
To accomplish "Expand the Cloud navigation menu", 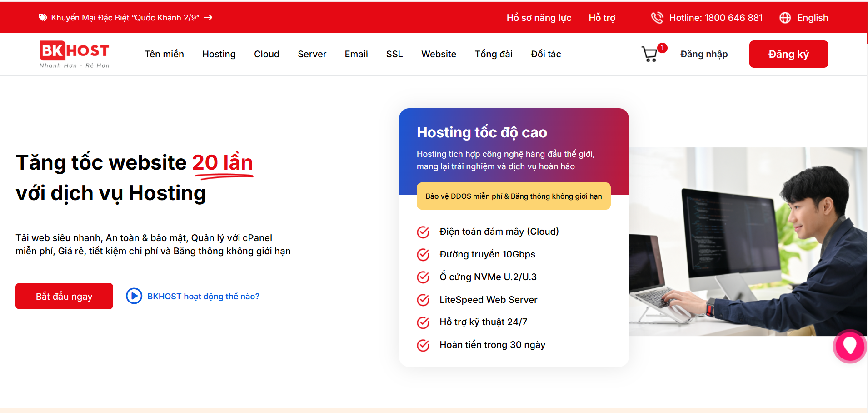I will [x=266, y=54].
